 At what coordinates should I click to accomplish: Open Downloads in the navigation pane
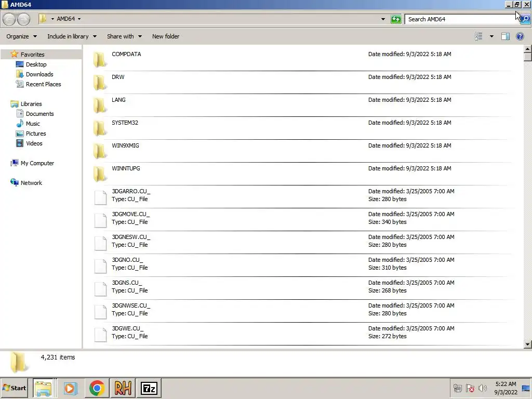(x=39, y=74)
